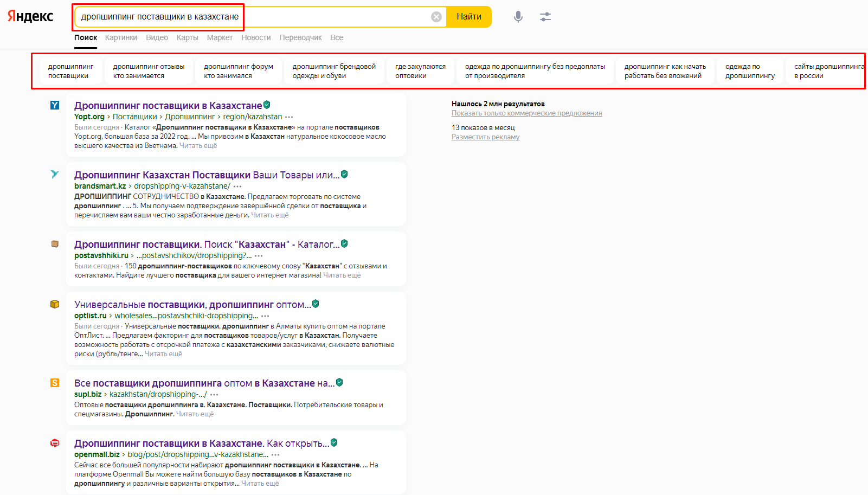Image resolution: width=868 pixels, height=495 pixels.
Task: Expand postavshhiki.ru snippet via Читать ещё
Action: point(342,275)
